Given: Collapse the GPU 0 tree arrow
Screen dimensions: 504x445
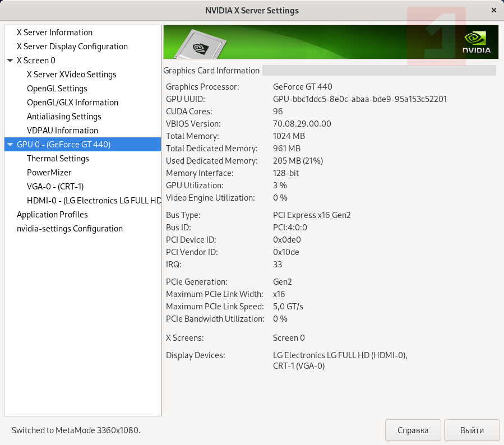Looking at the screenshot, I should coord(10,145).
